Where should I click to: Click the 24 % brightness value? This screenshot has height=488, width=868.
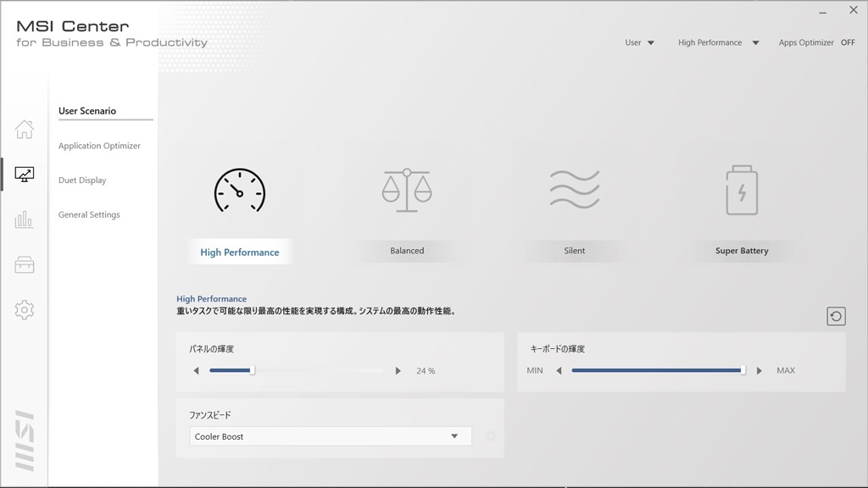click(426, 371)
